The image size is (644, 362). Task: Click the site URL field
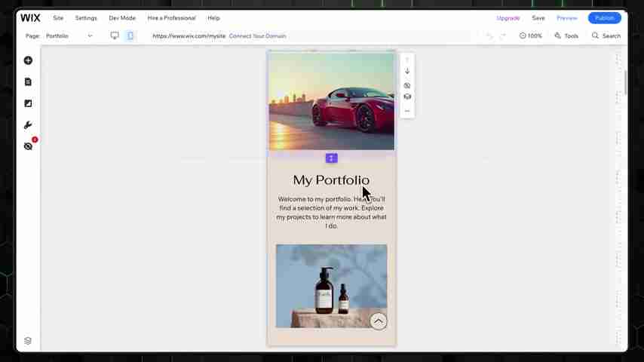(x=189, y=36)
